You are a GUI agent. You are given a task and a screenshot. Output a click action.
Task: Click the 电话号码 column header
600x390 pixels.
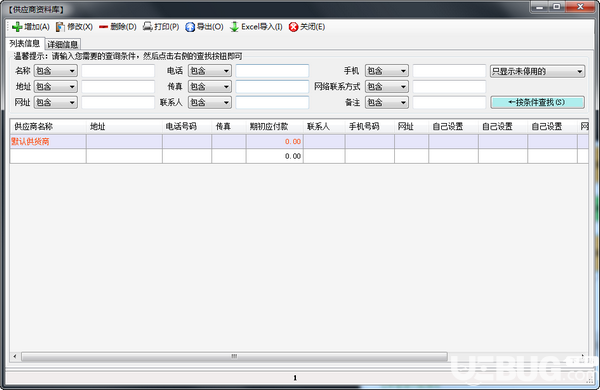[187, 127]
